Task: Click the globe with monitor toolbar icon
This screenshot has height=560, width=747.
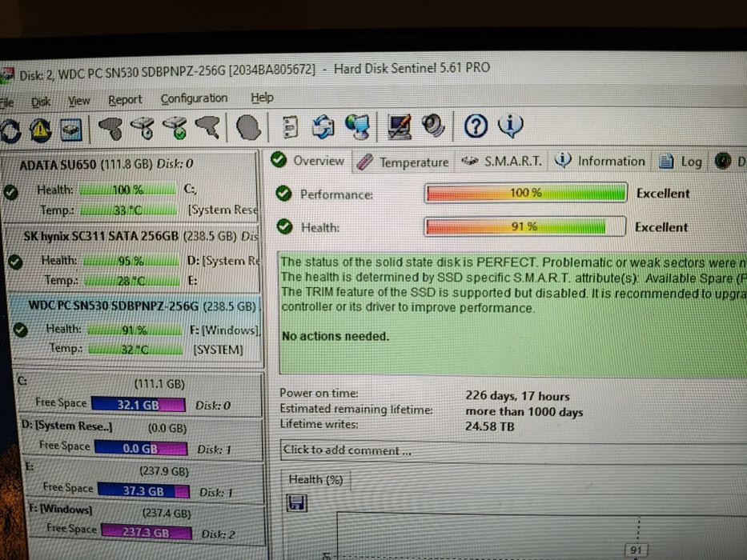Action: [x=358, y=127]
